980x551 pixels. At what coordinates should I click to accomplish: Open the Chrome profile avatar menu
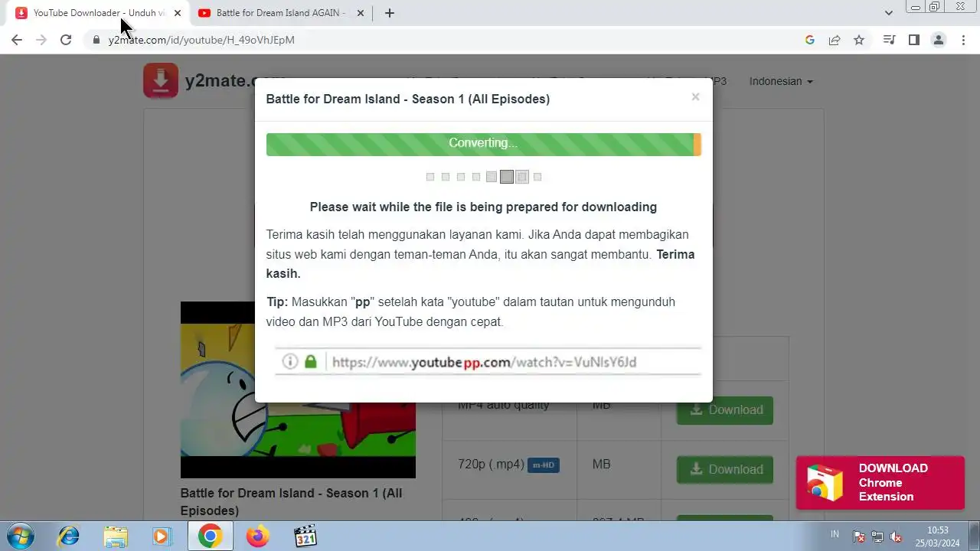[x=938, y=40]
